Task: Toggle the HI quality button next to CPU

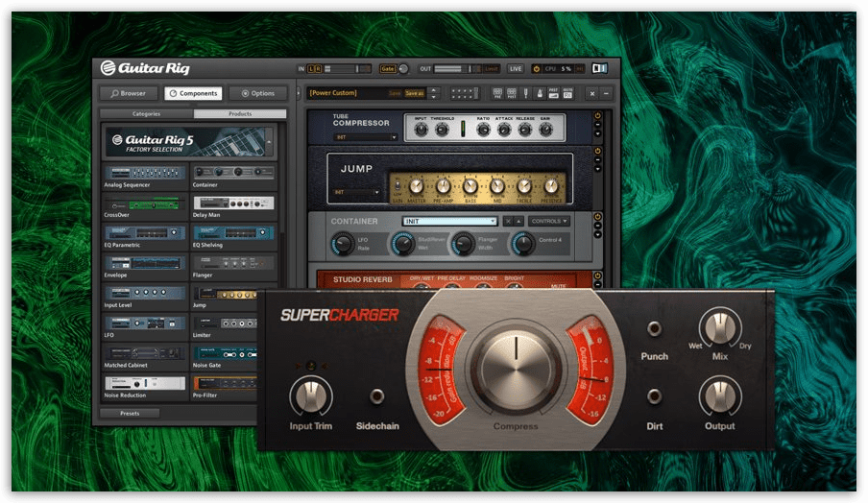Action: [x=580, y=68]
